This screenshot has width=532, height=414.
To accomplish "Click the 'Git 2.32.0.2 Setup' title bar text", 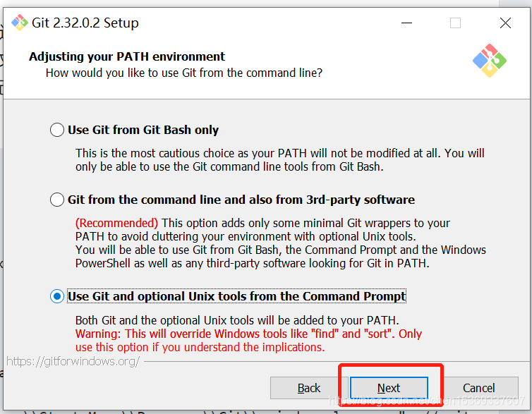I will point(85,23).
